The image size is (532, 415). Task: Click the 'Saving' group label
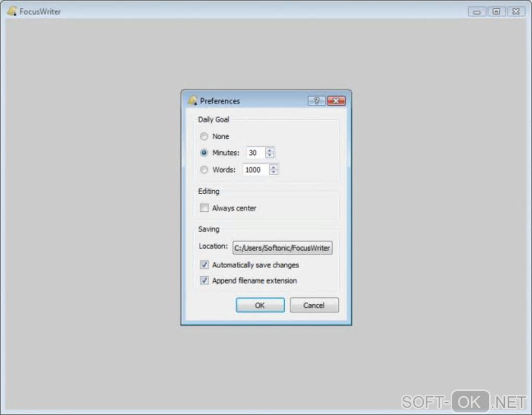tap(209, 229)
